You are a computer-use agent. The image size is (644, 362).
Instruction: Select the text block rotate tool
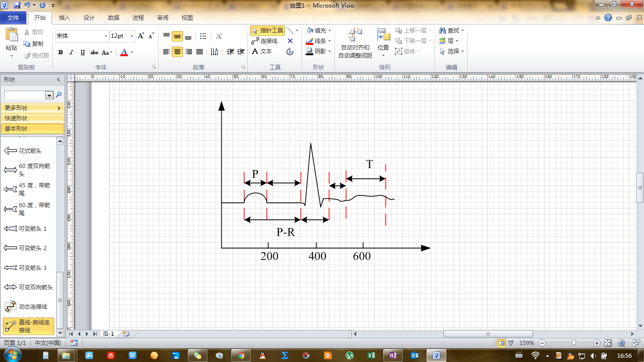click(x=290, y=51)
